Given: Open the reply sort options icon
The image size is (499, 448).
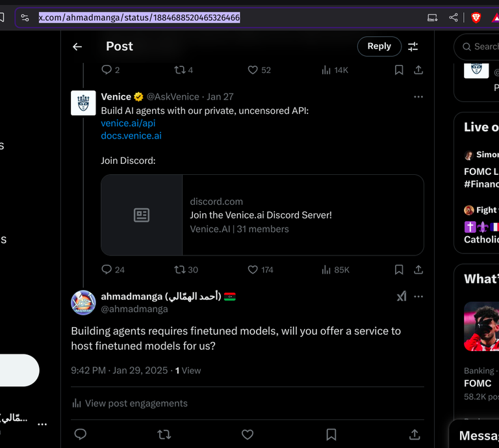Looking at the screenshot, I should (x=413, y=47).
